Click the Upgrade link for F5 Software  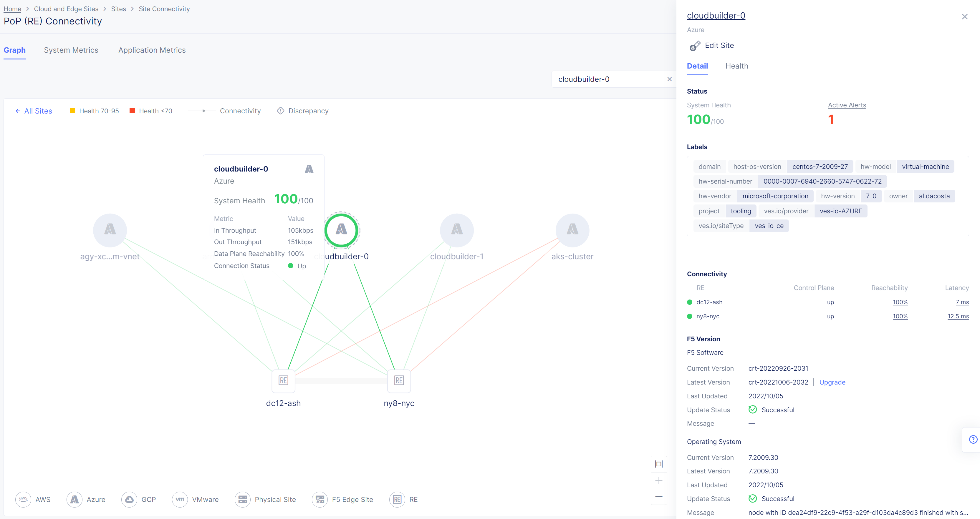(x=832, y=382)
